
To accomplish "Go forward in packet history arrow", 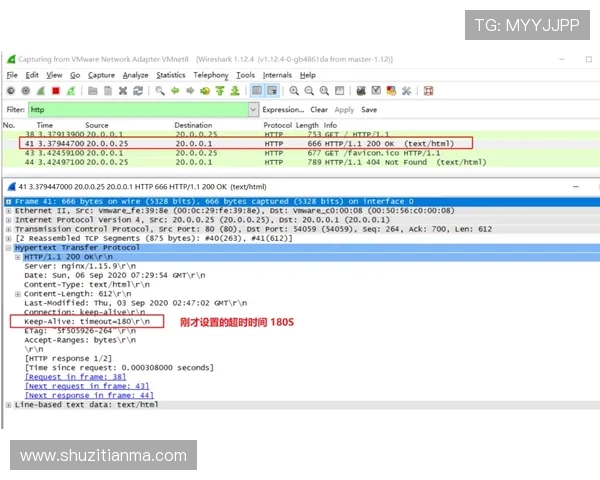I will pyautogui.click(x=190, y=91).
